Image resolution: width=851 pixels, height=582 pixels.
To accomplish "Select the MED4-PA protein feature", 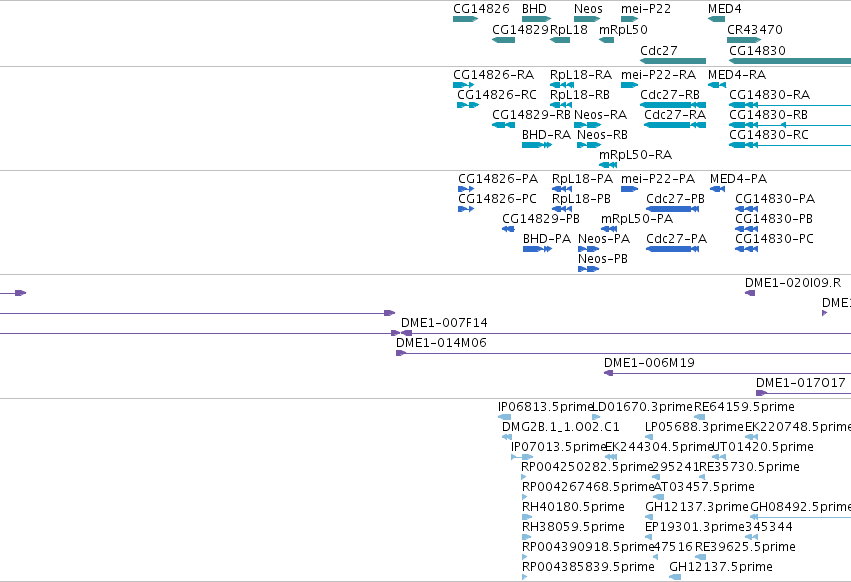I will 717,189.
